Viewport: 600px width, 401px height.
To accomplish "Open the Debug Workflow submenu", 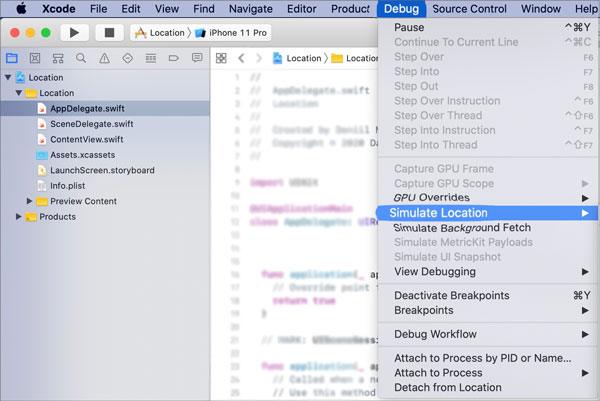I will tap(488, 334).
